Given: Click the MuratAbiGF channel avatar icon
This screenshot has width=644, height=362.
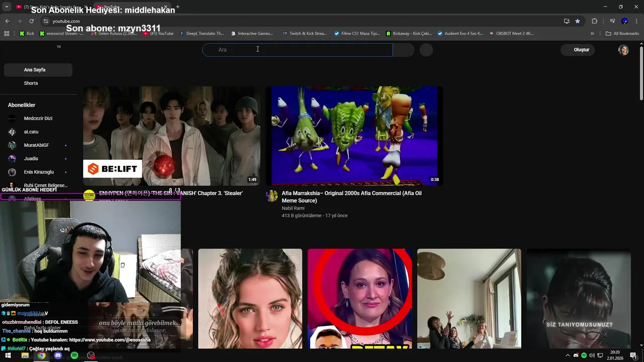Looking at the screenshot, I should pos(12,145).
